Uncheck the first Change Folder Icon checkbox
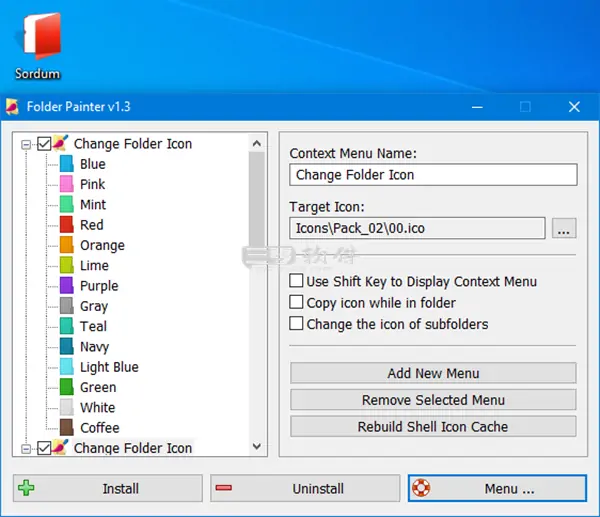Screen dimensions: 600x517 point(44,144)
